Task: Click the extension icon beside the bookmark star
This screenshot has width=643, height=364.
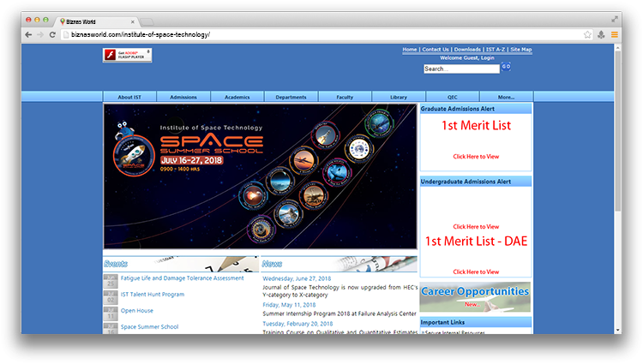Action: click(x=601, y=34)
